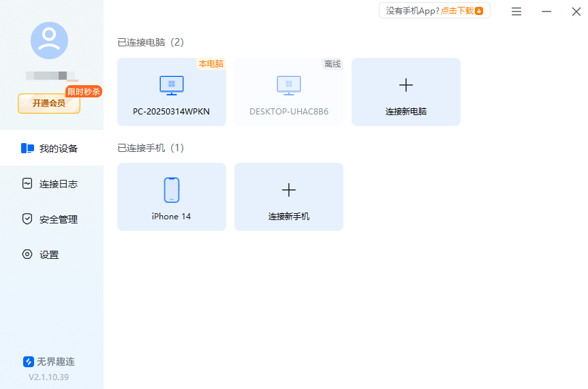Screen dimensions: 588x389
Task: Click the user profile avatar icon
Action: [49, 40]
